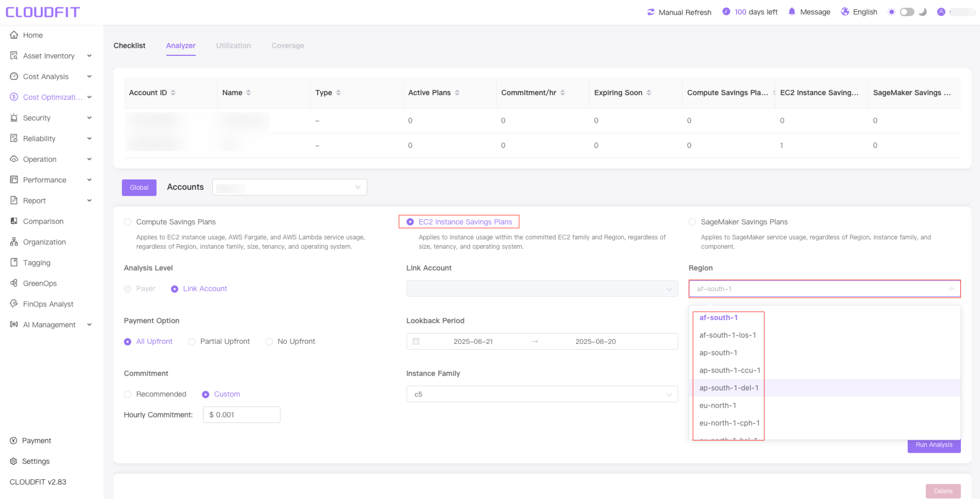Click the Cost Analysis sidebar icon
The height and width of the screenshot is (499, 980).
point(14,77)
